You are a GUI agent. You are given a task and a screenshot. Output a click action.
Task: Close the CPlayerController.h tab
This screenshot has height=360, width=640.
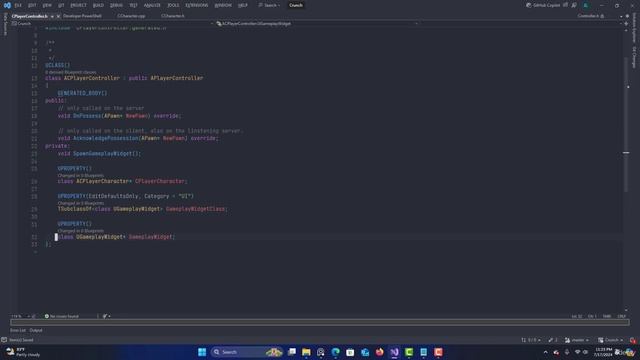coord(58,16)
